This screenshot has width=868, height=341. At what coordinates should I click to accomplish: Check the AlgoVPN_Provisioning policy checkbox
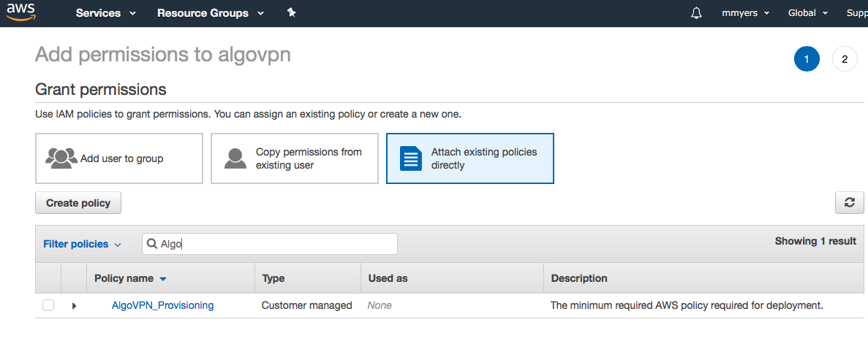click(x=48, y=305)
